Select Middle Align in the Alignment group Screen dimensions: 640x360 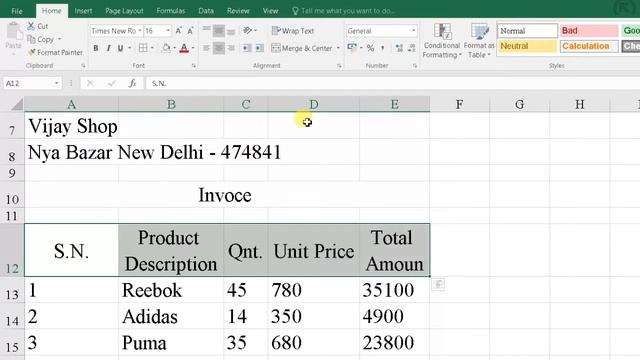click(x=219, y=31)
